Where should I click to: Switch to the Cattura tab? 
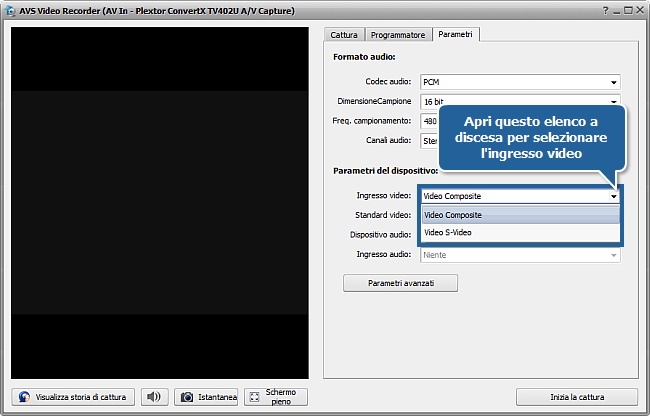tap(344, 35)
